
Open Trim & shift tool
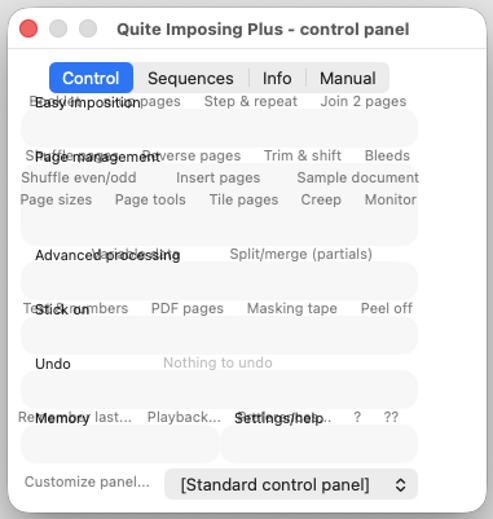(303, 156)
